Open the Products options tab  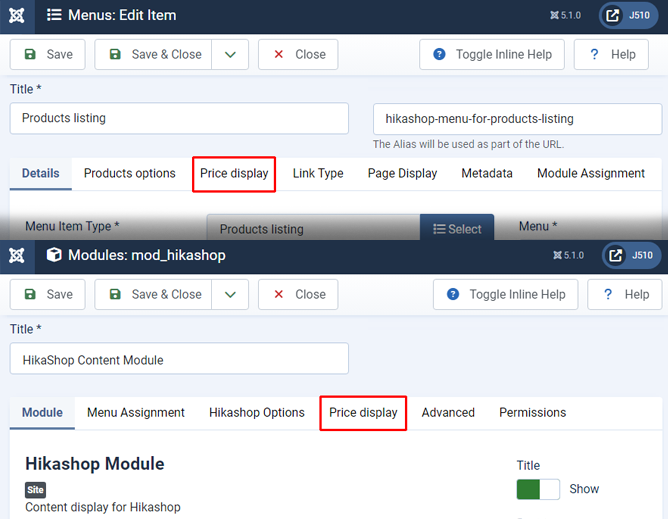[130, 173]
